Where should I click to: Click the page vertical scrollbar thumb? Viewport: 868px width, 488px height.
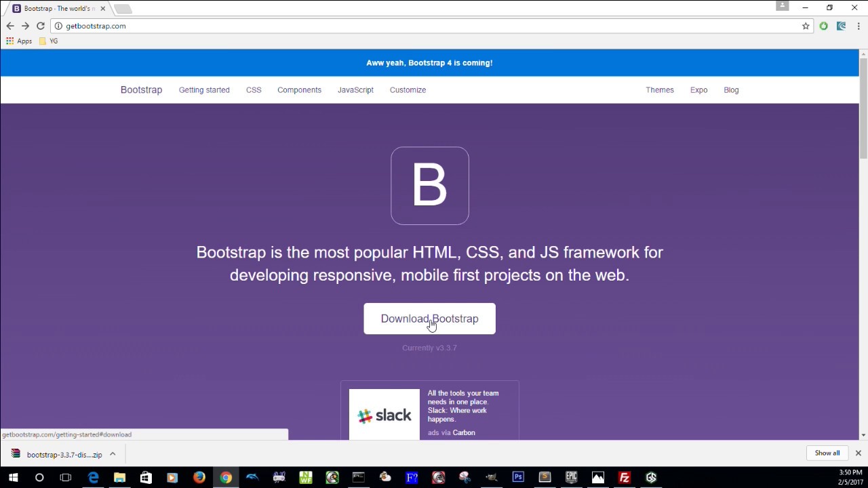pos(863,108)
